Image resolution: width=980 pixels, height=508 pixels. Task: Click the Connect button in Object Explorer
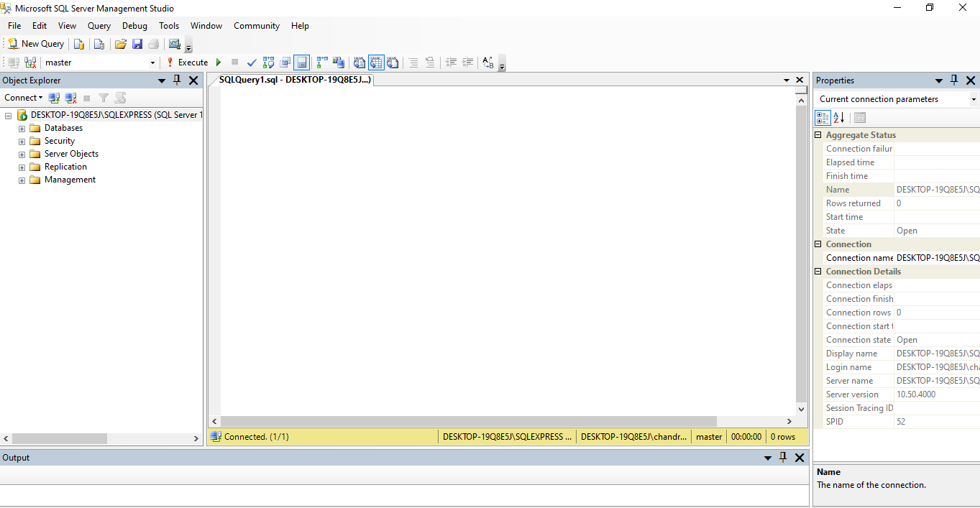click(x=22, y=97)
